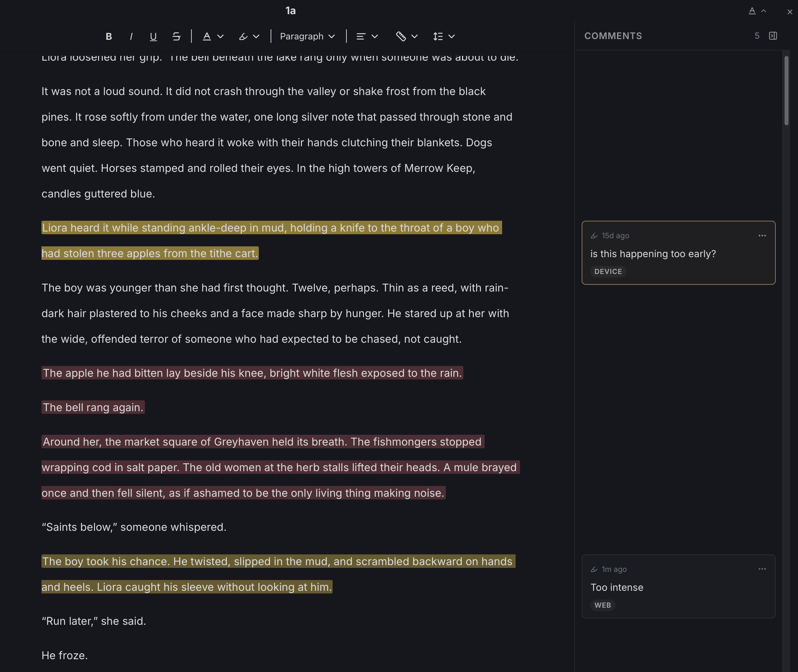This screenshot has width=798, height=672.
Task: Toggle italic formatting
Action: pyautogui.click(x=131, y=36)
